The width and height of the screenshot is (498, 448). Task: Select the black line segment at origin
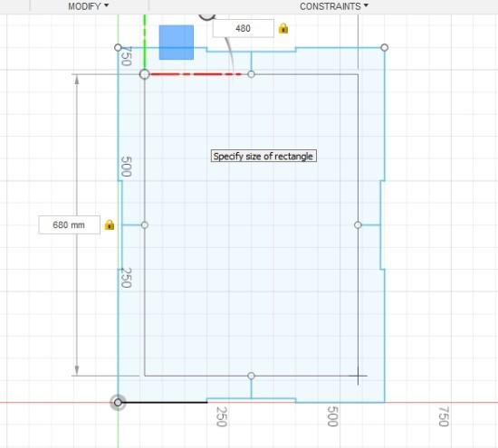tap(165, 403)
